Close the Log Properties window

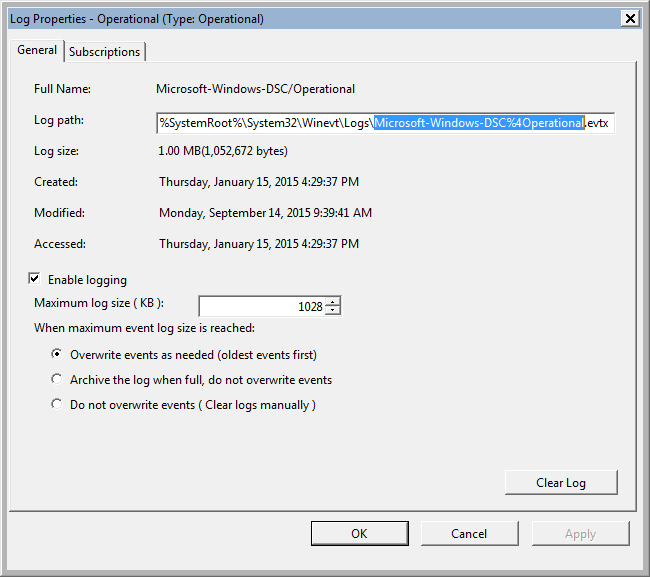tap(629, 18)
